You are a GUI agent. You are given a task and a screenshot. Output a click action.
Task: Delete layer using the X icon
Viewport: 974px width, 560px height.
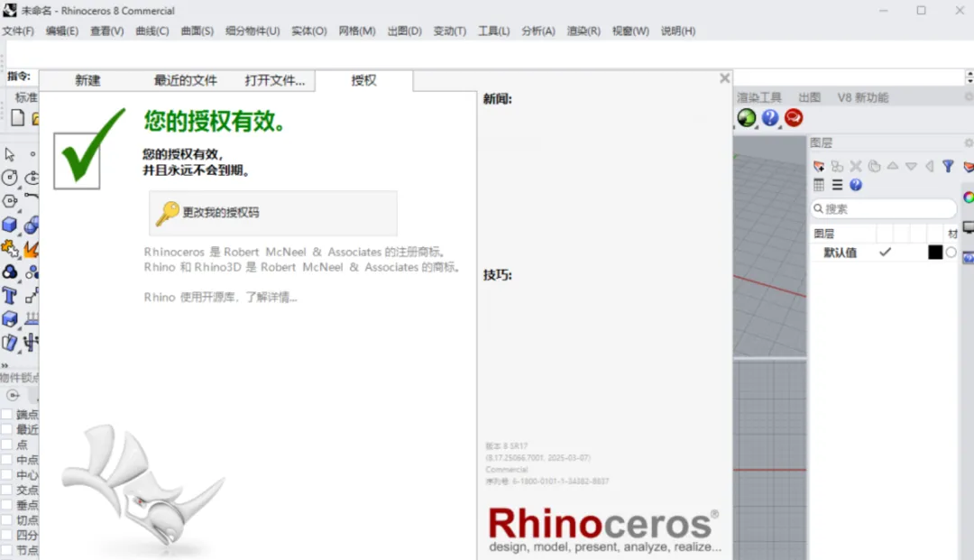point(856,166)
